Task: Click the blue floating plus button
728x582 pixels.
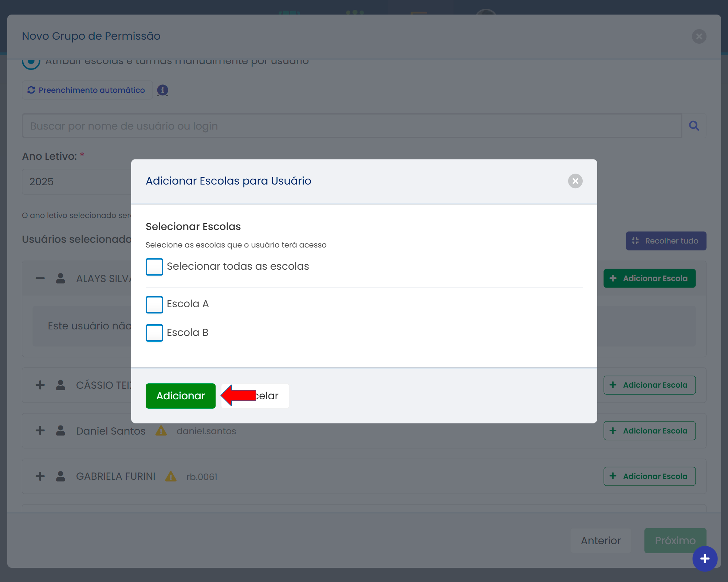Action: [x=705, y=559]
